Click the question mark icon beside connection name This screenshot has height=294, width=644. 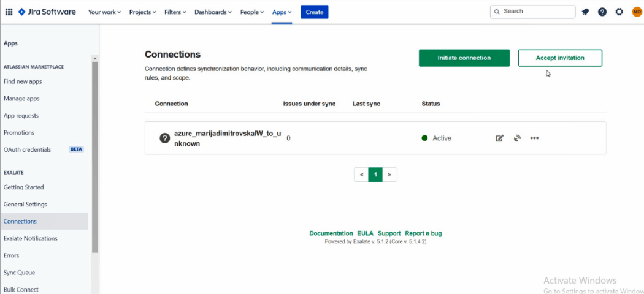[x=165, y=138]
